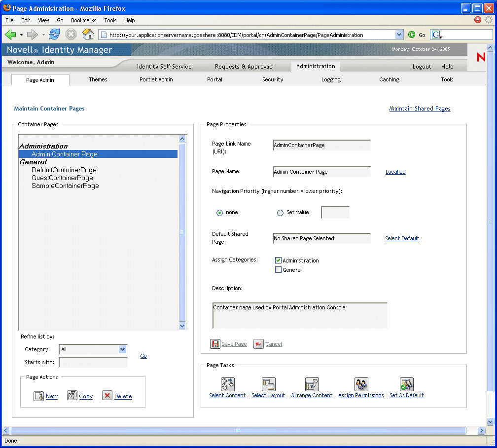Click the New page icon
Screen dimensions: 497x448
pyautogui.click(x=39, y=396)
